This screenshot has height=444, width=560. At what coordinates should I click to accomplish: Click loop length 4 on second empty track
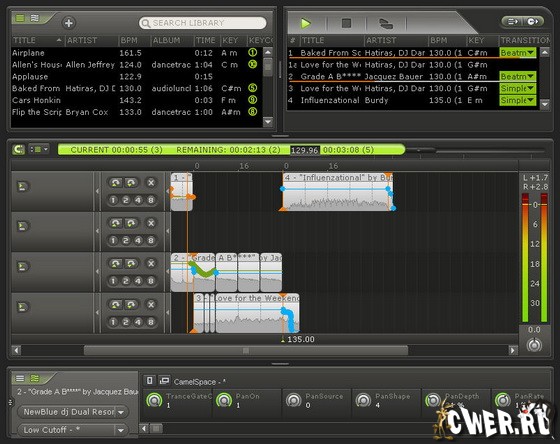click(x=138, y=240)
